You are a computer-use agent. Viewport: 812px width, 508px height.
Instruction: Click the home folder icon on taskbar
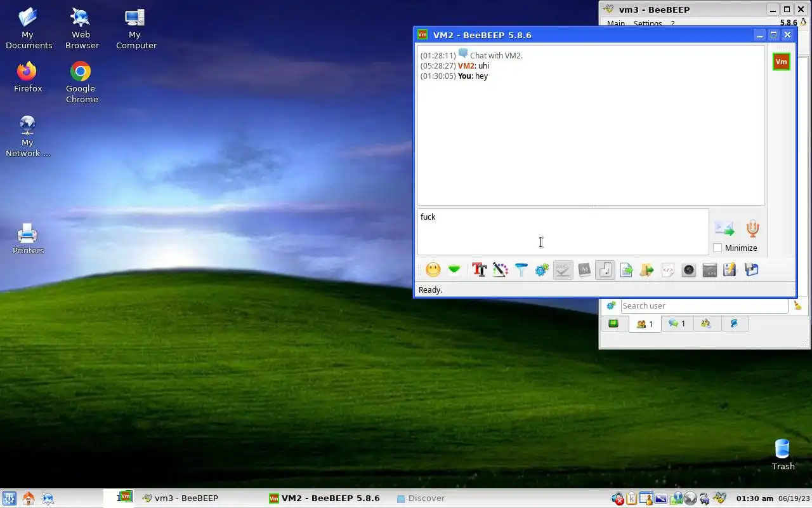(x=28, y=498)
